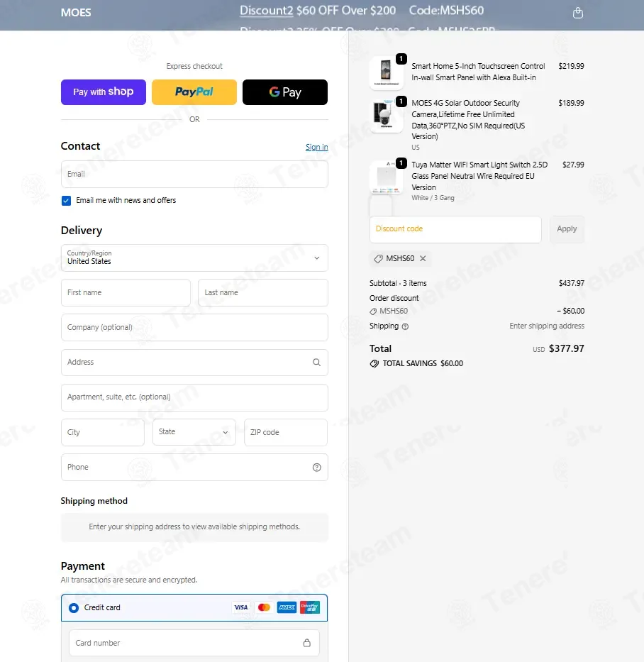Image resolution: width=644 pixels, height=662 pixels.
Task: Click the card number lock icon
Action: click(x=307, y=643)
